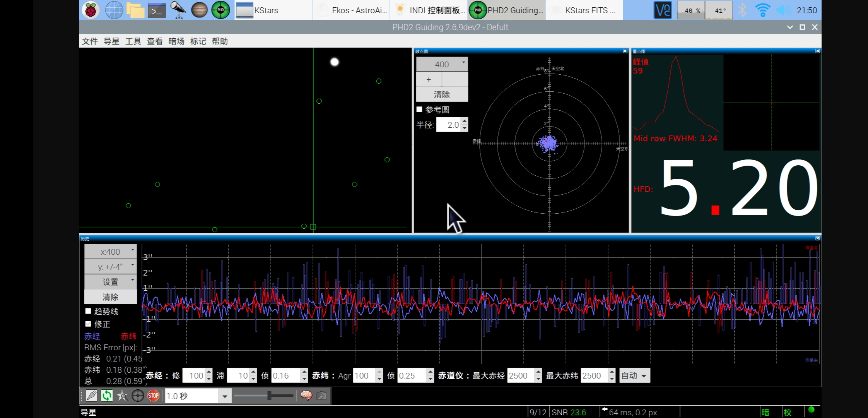Click the - zoom button in scatter plot
Viewport: 868px width, 418px height.
click(455, 79)
